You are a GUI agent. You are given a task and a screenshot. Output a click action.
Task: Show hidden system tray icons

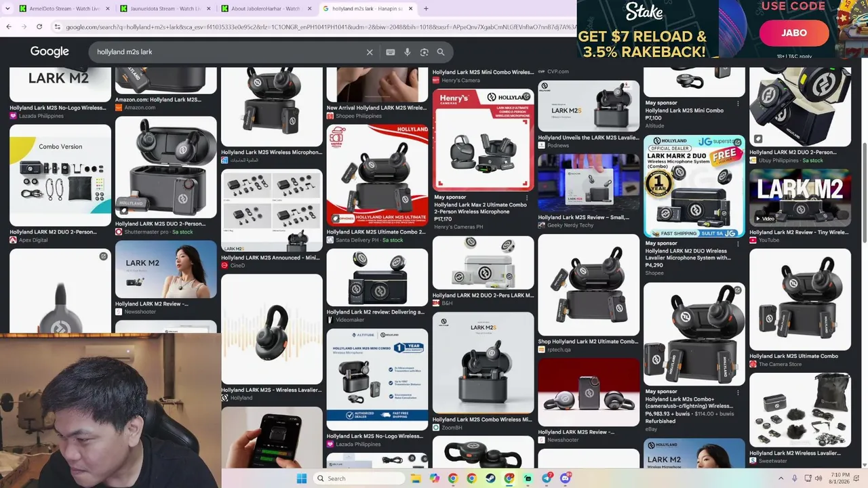(780, 479)
